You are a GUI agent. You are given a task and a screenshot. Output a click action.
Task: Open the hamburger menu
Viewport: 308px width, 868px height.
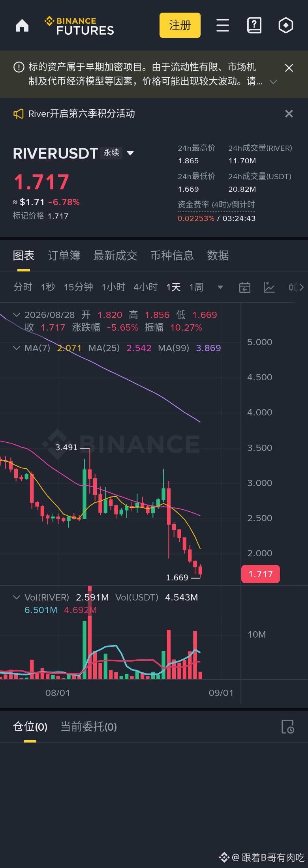pyautogui.click(x=223, y=25)
